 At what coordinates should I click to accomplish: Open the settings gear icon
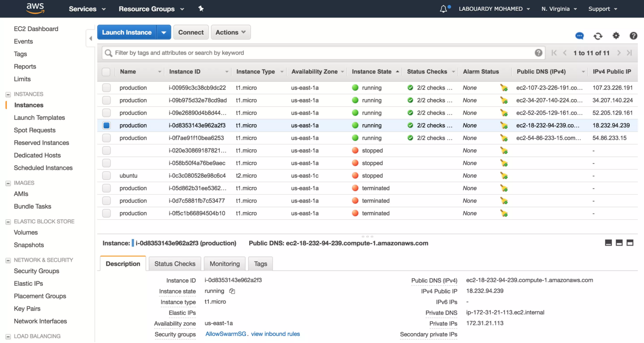(x=616, y=36)
